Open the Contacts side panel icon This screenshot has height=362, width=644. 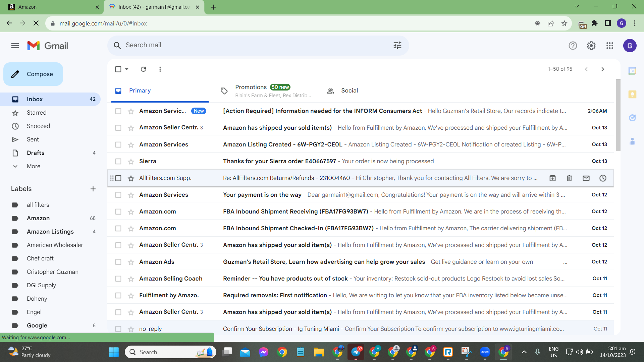tap(632, 141)
